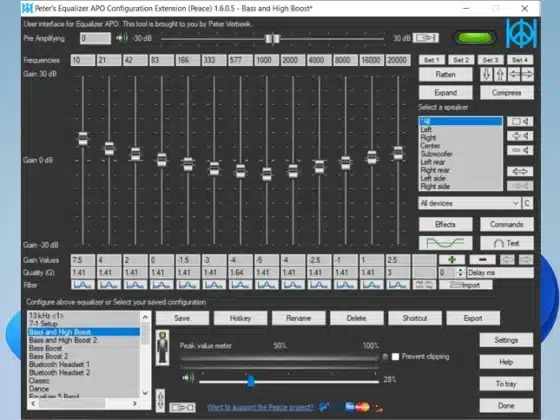
Task: Click the volume slider thumb at 28%
Action: (251, 381)
